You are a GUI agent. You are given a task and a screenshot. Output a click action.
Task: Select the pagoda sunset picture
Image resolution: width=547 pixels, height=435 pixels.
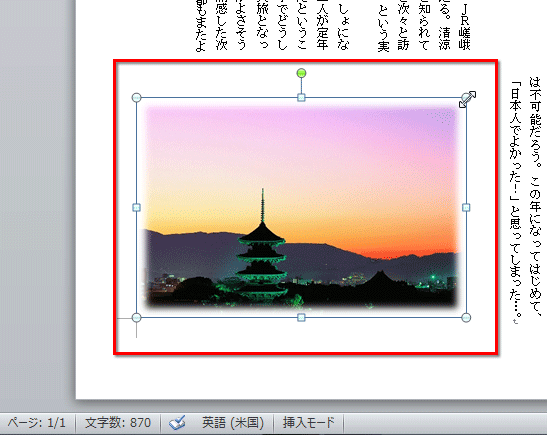point(301,208)
